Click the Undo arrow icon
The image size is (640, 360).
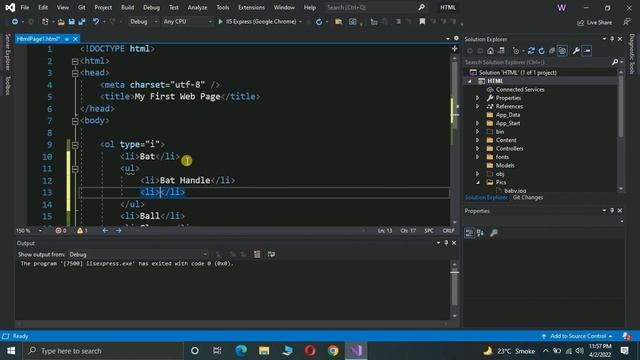pos(96,22)
